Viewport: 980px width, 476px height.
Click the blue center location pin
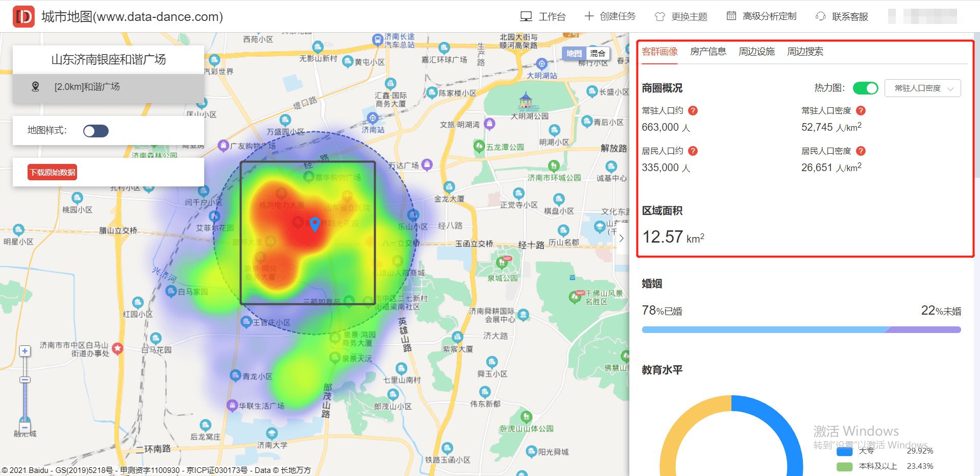315,224
